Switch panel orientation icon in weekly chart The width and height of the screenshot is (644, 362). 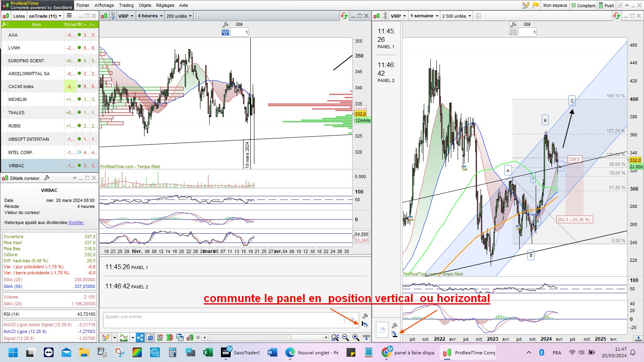coord(394,333)
